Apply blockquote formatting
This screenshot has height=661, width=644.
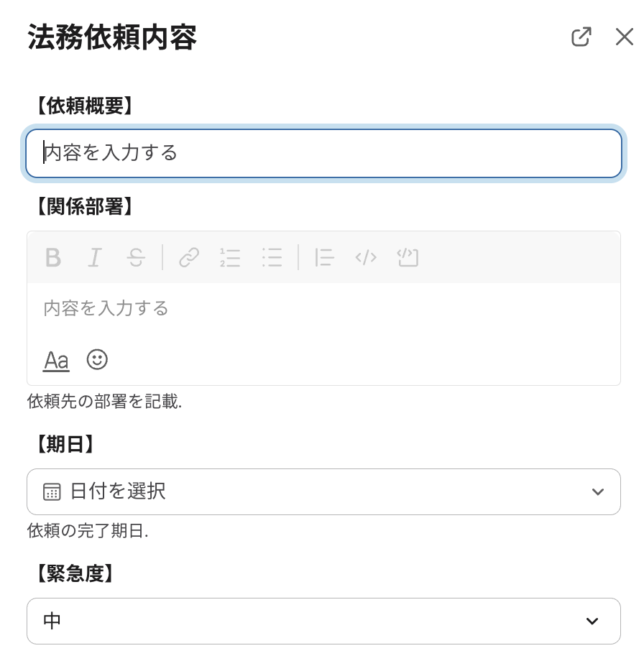pyautogui.click(x=324, y=257)
